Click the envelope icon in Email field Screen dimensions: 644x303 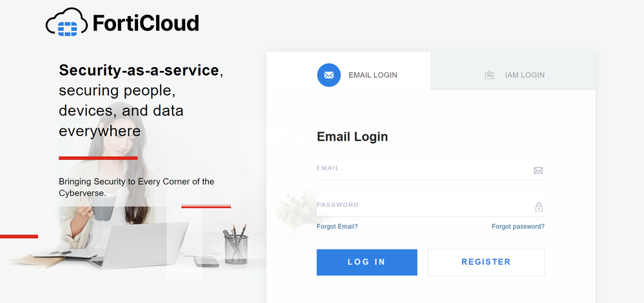538,170
